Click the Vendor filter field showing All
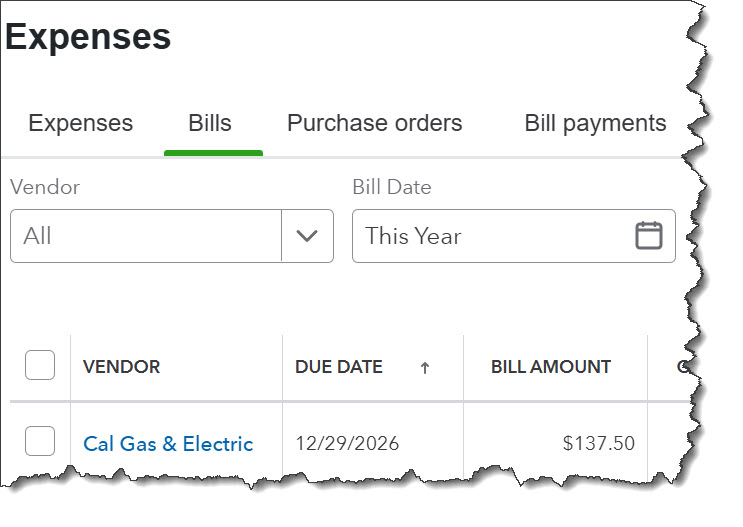743x527 pixels. click(146, 236)
